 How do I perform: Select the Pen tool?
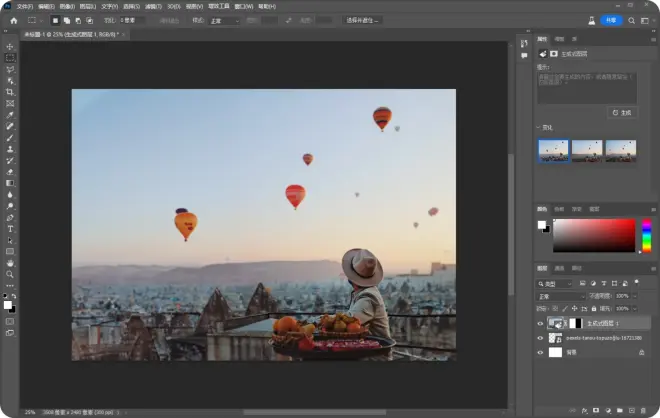coord(10,217)
